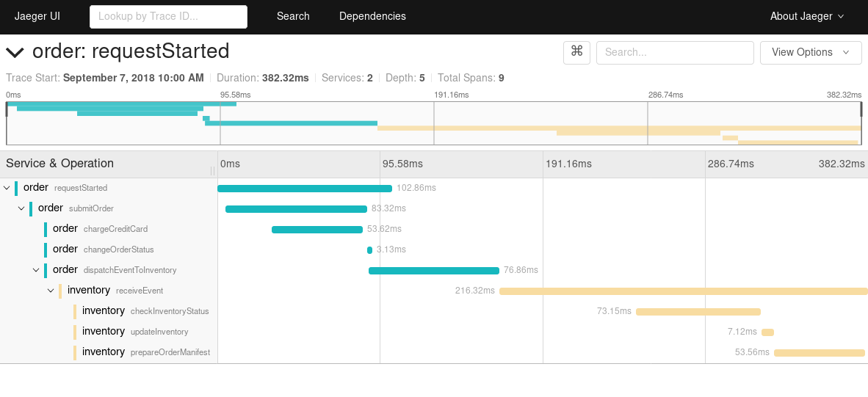Collapse the dispatchEventToInventory span row
The image size is (868, 397).
point(36,270)
